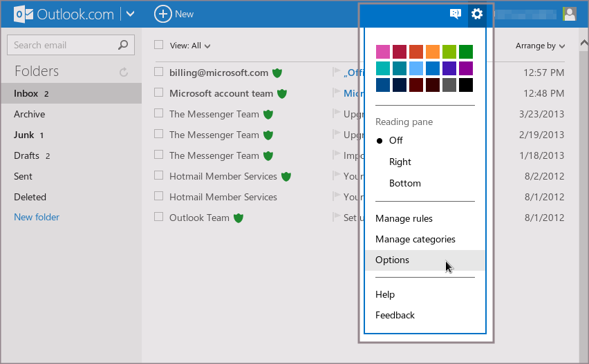
Task: Click the New folder link
Action: point(37,217)
